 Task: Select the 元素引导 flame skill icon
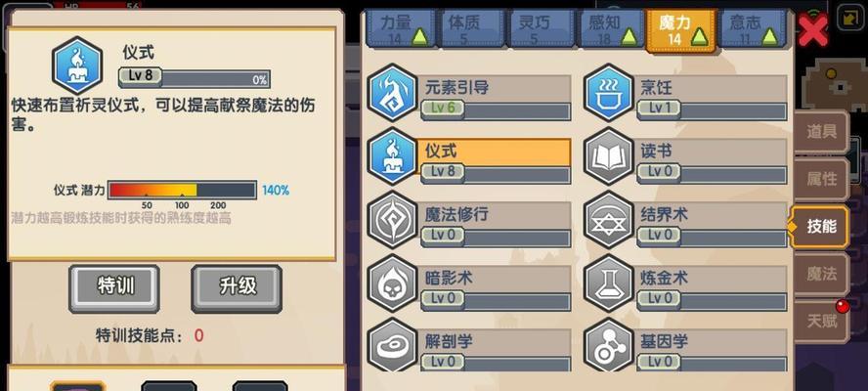tap(392, 93)
